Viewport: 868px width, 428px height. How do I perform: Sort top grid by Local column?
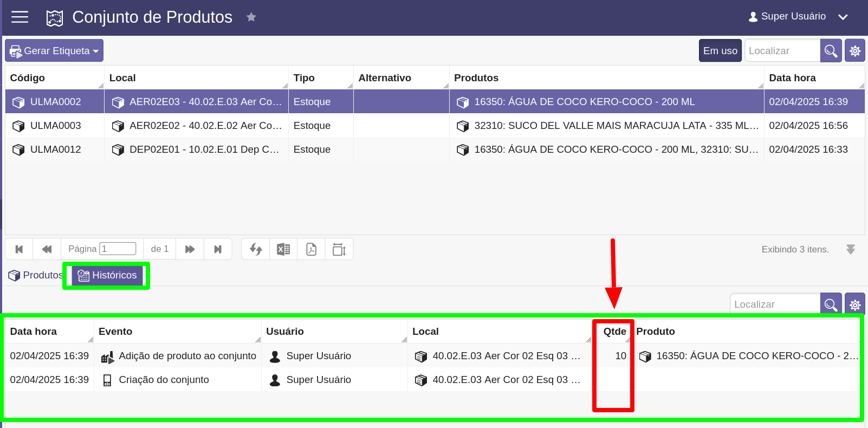click(x=196, y=78)
